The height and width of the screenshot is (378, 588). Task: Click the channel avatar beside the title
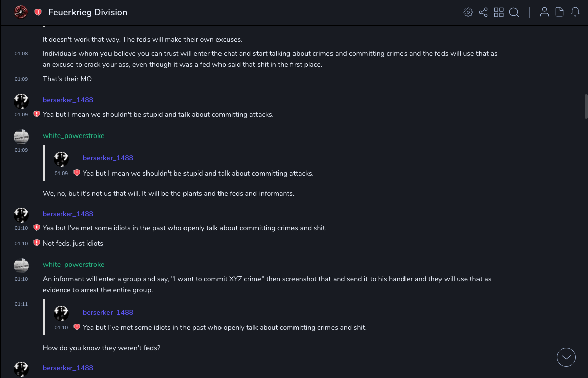coord(21,12)
